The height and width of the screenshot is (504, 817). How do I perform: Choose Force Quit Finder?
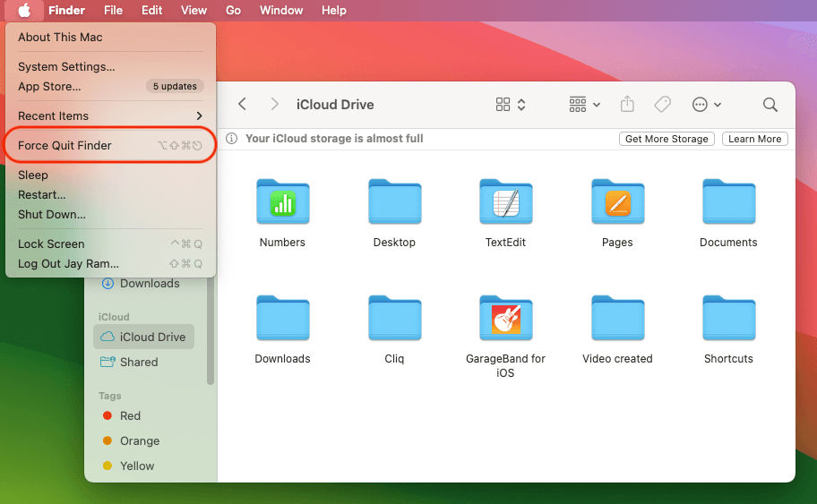110,145
